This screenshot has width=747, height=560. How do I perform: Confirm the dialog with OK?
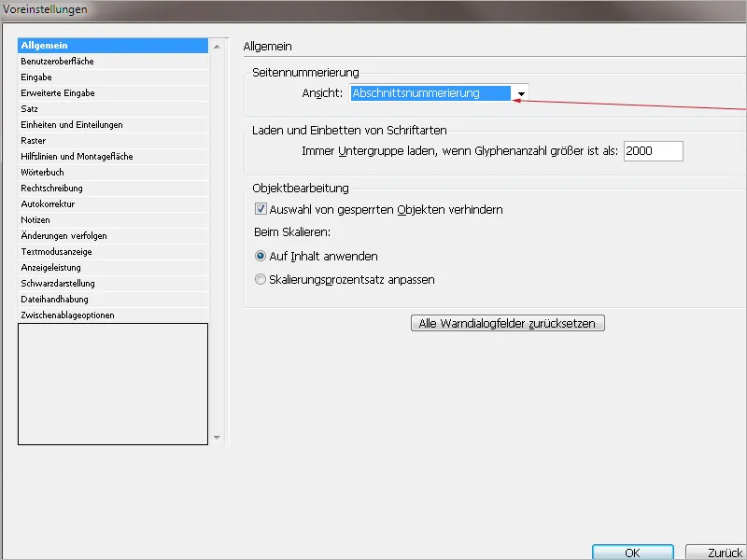[x=633, y=553]
